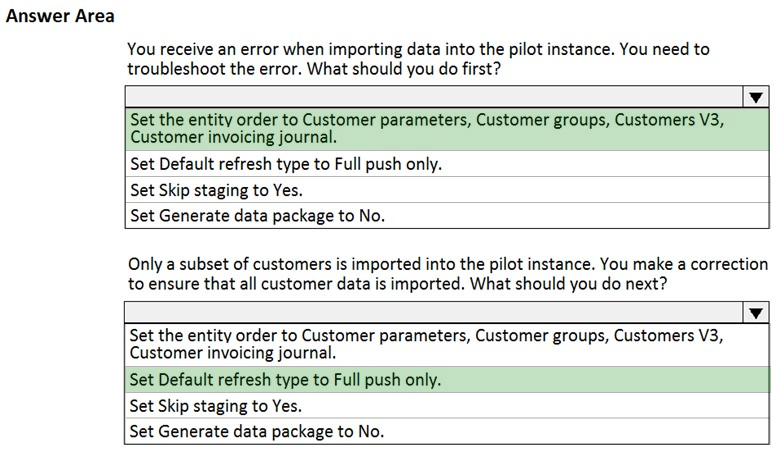Open the second question's dropdown arrow

click(x=756, y=313)
